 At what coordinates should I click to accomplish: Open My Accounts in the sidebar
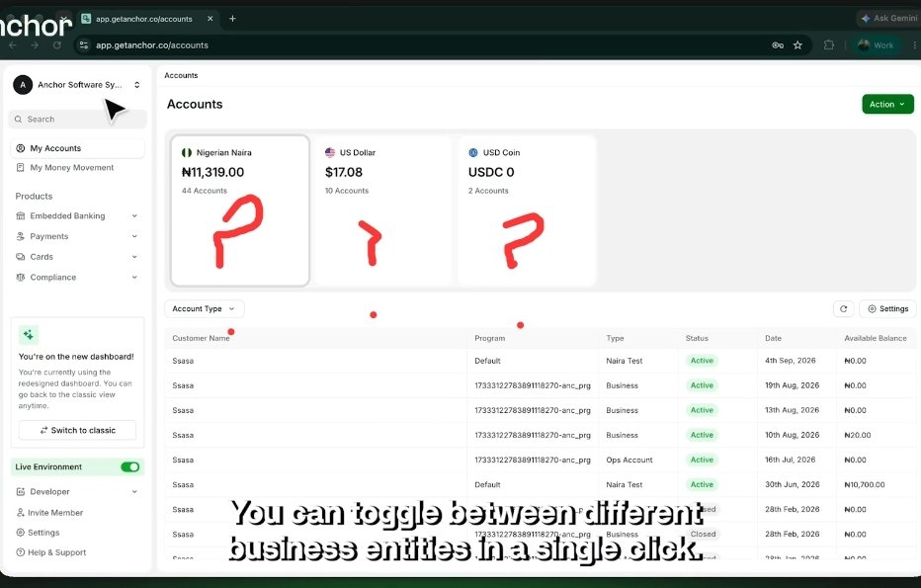tap(77, 148)
